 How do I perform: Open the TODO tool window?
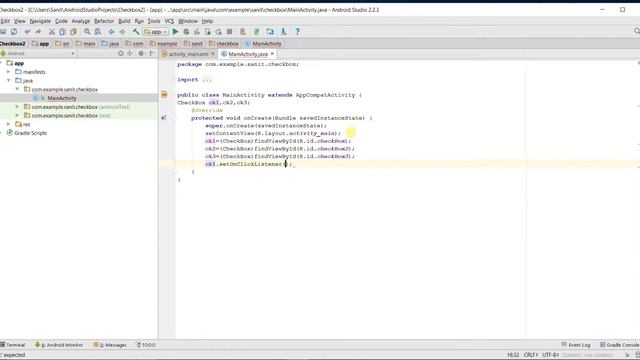[146, 345]
